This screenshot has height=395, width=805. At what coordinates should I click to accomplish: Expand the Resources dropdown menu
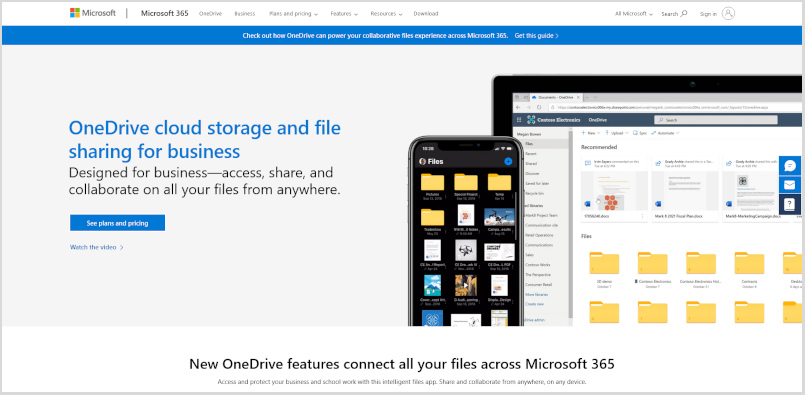386,14
